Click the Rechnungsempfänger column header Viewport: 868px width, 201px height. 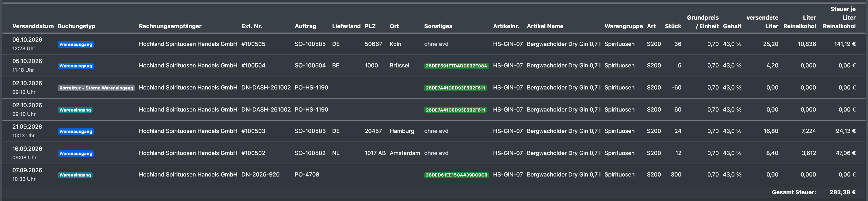click(170, 26)
